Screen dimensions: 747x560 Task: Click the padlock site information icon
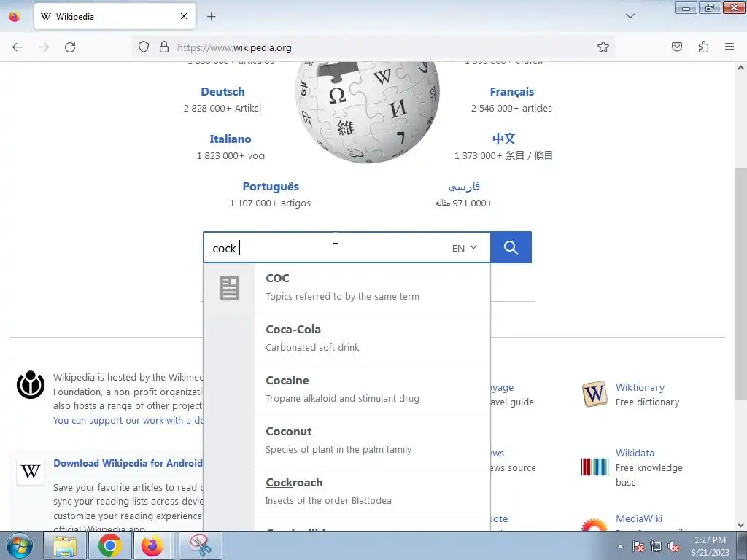[x=164, y=47]
